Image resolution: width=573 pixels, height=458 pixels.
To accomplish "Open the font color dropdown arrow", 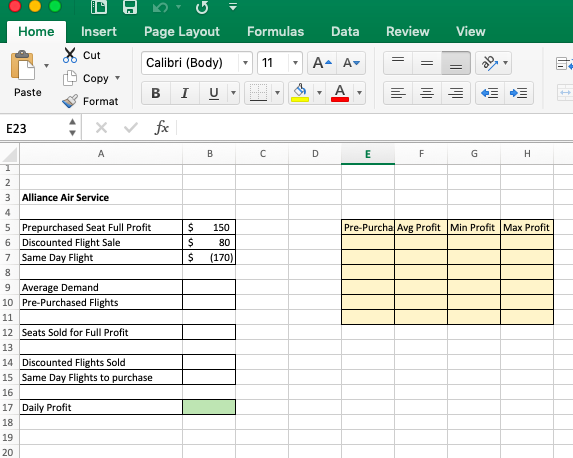I will 359,93.
